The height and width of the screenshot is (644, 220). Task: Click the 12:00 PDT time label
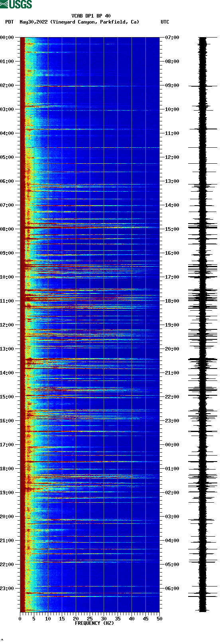pyautogui.click(x=7, y=325)
